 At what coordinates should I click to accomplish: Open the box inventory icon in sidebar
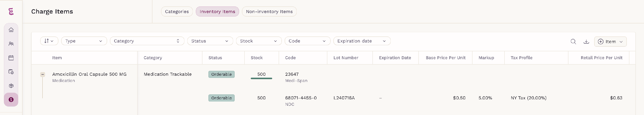click(11, 86)
